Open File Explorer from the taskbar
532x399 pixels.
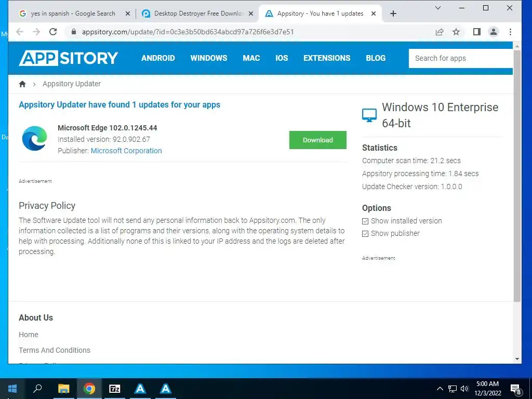(63, 389)
